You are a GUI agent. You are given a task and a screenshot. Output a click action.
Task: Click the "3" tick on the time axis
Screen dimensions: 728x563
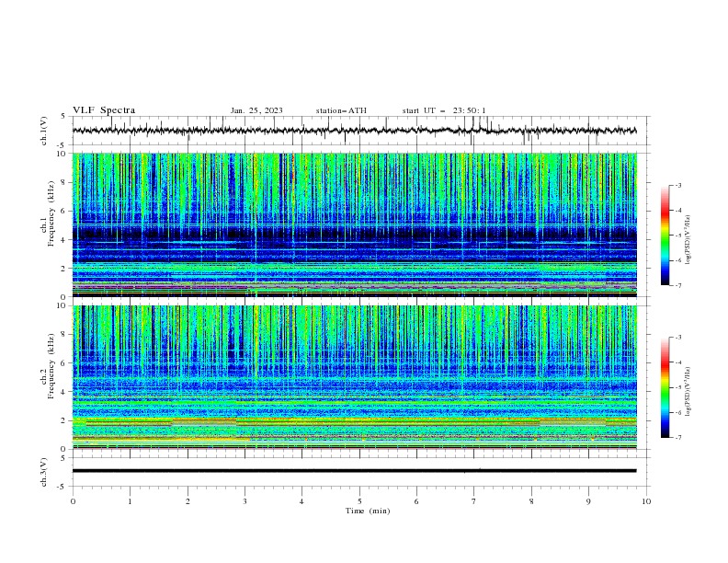(245, 501)
